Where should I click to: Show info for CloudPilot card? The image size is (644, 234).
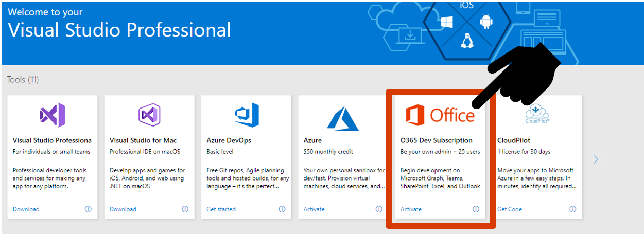[x=573, y=209]
